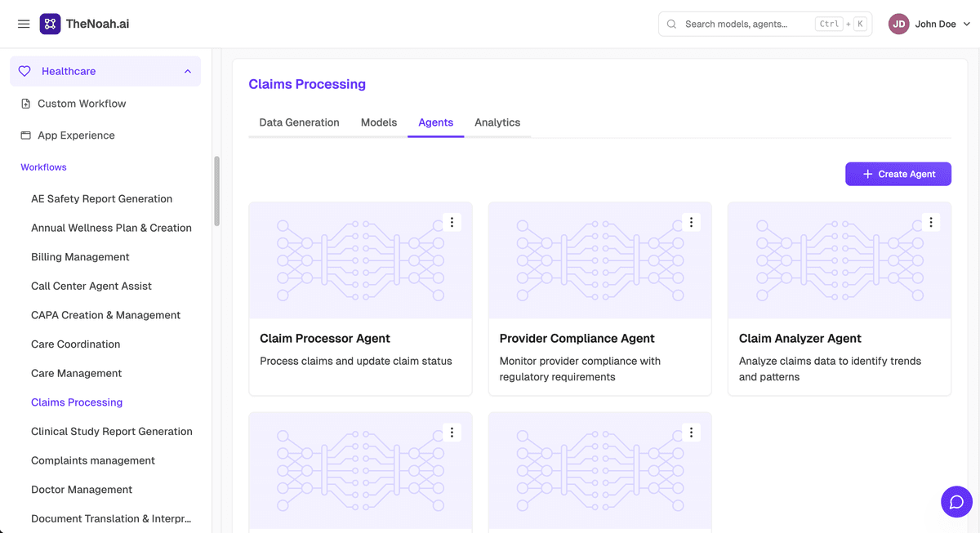Click 'Process claims and update claim status' text
Image resolution: width=980 pixels, height=533 pixels.
click(x=356, y=361)
